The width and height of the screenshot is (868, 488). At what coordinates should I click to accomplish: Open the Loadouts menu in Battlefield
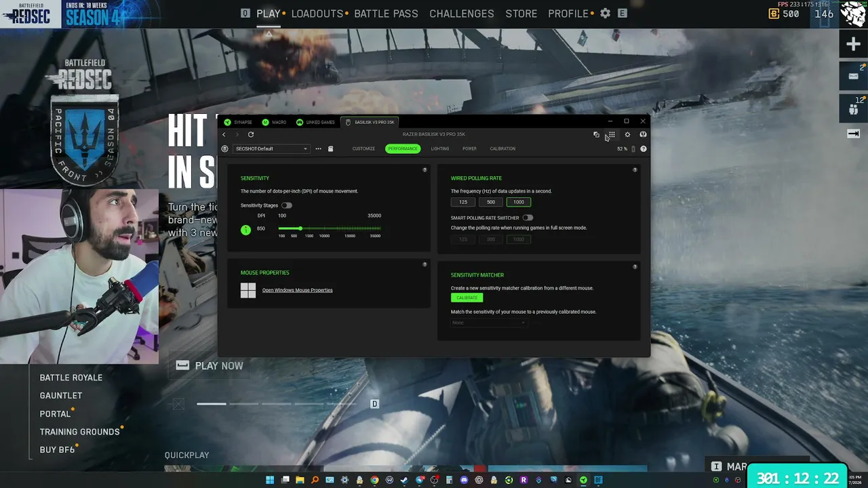317,14
